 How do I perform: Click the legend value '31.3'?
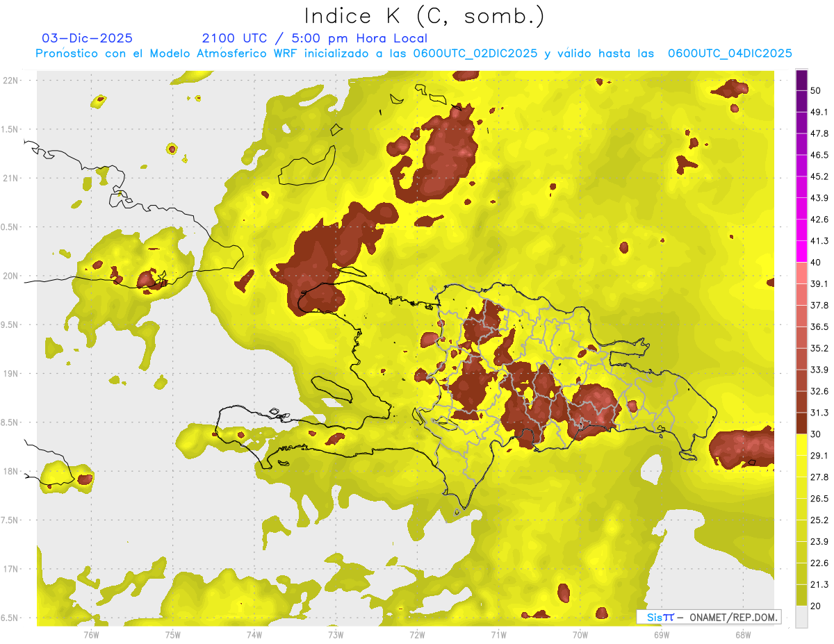coord(819,413)
